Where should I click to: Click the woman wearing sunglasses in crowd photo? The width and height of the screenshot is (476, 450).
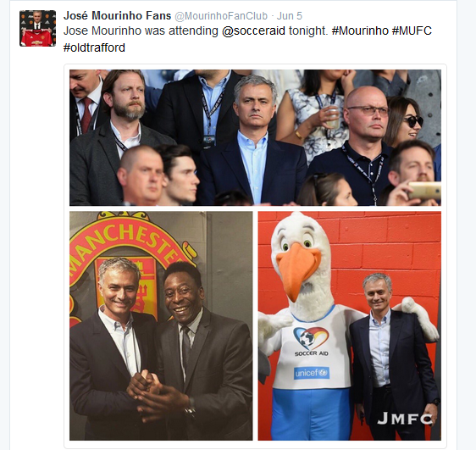(x=404, y=121)
